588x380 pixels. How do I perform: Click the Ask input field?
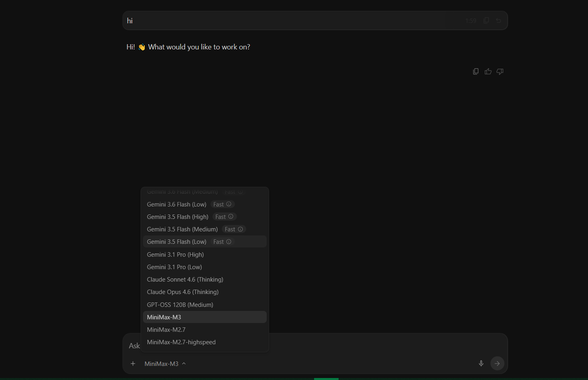315,345
